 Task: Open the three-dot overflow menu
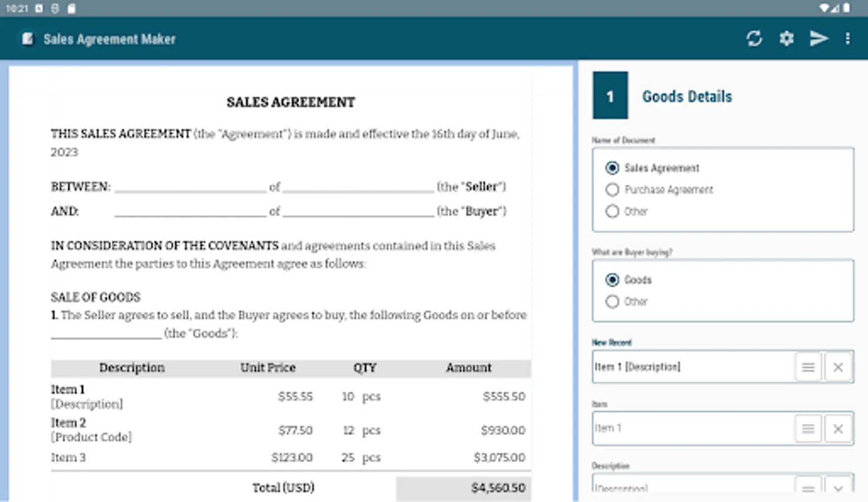tap(847, 38)
